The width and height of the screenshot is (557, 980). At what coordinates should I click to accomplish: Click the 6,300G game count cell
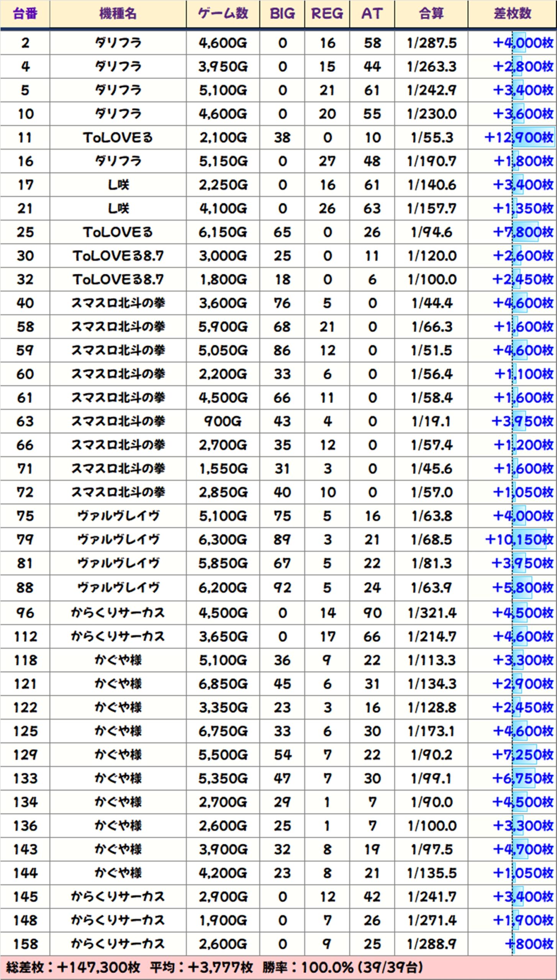coord(223,539)
